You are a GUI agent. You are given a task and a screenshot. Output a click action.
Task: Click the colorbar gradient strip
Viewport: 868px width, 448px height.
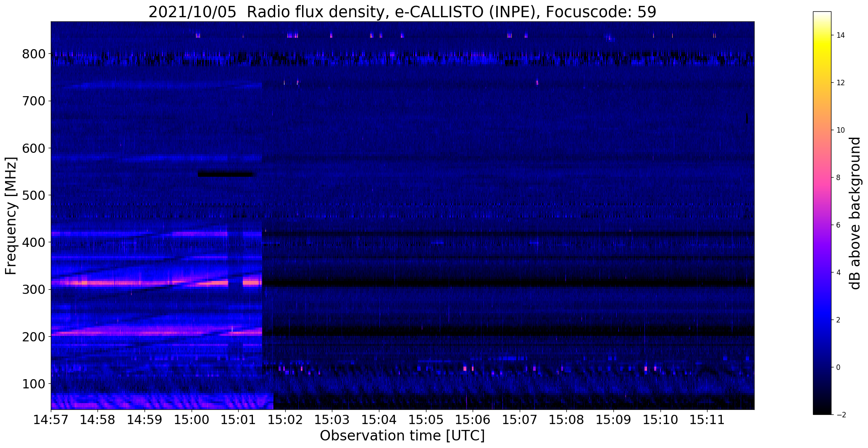click(x=822, y=213)
